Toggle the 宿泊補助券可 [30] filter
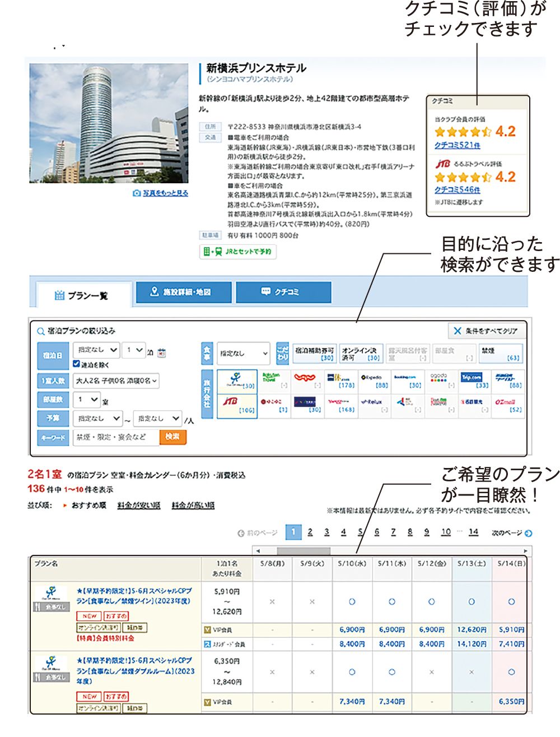The width and height of the screenshot is (560, 737). click(x=314, y=354)
